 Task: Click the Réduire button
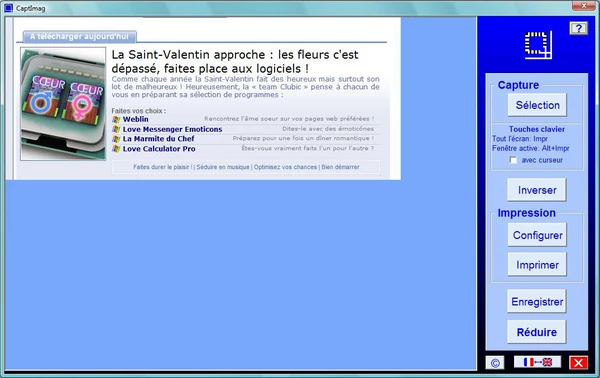tap(537, 332)
